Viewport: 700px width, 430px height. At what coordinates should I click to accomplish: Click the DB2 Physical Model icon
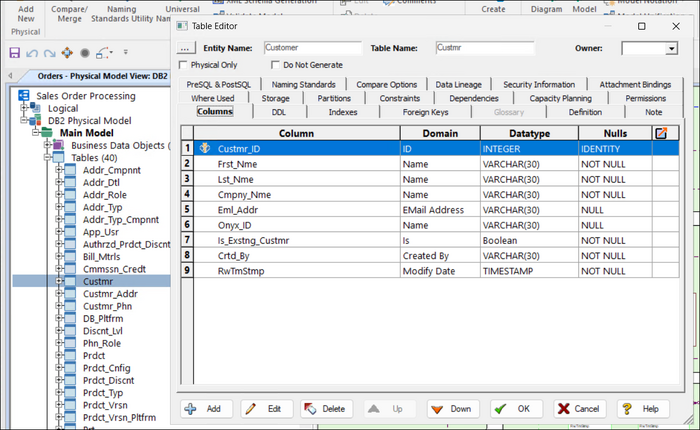(35, 121)
